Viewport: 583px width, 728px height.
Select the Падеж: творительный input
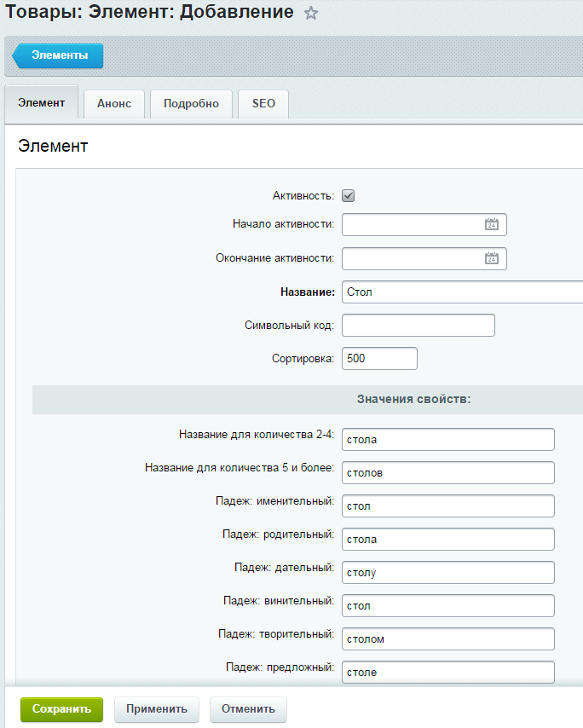[448, 638]
